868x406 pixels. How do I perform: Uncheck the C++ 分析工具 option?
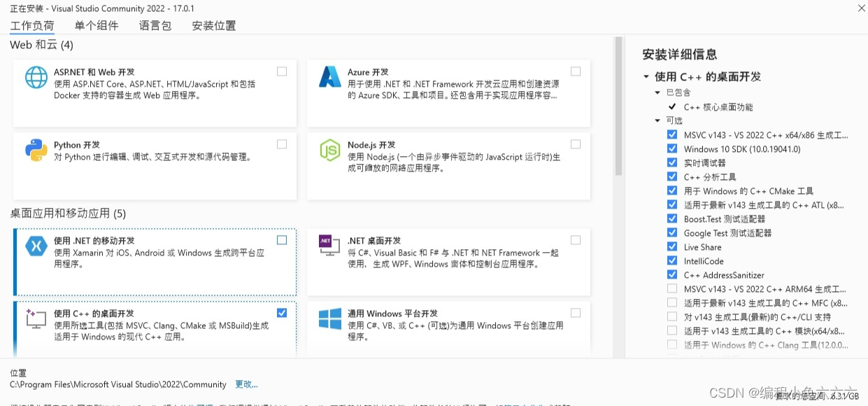point(672,176)
